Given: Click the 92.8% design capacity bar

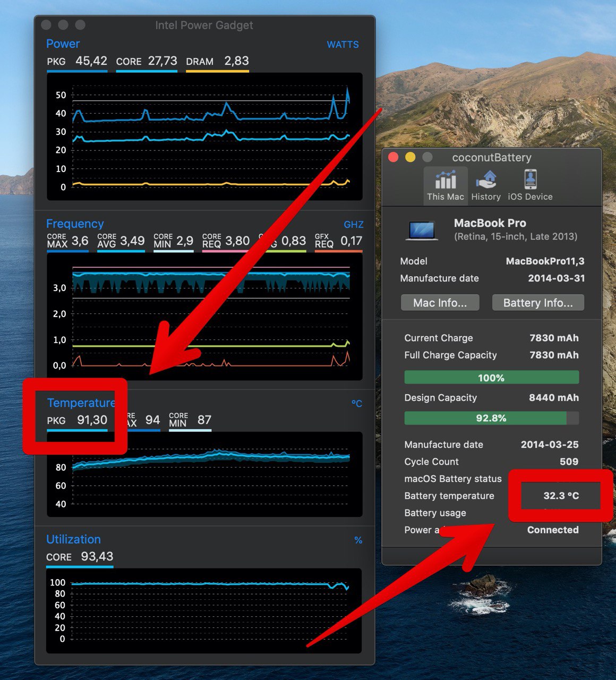Looking at the screenshot, I should click(491, 418).
